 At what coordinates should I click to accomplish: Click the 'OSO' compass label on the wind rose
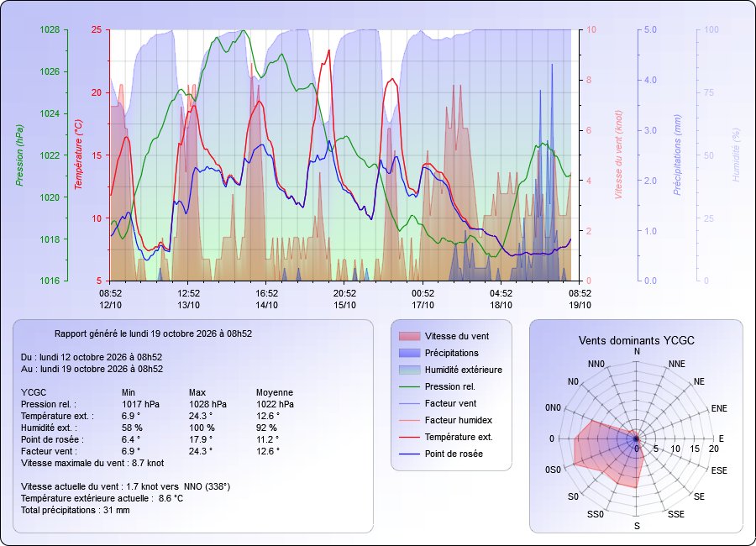[553, 470]
